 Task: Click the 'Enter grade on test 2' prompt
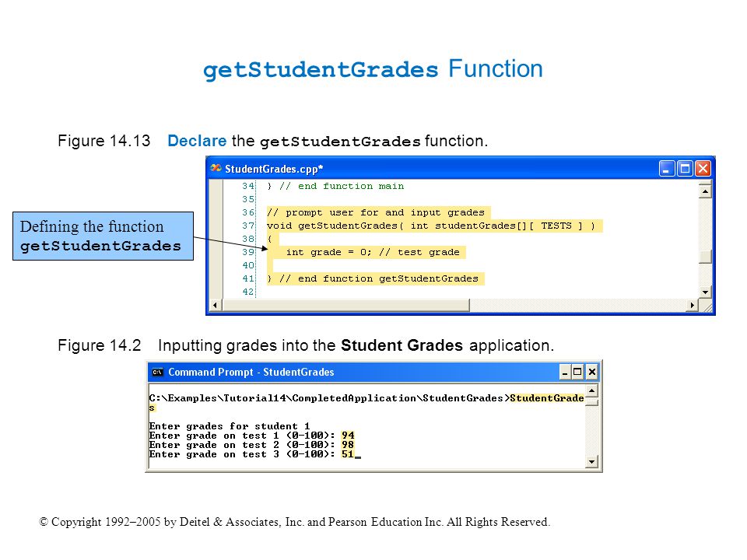(243, 445)
